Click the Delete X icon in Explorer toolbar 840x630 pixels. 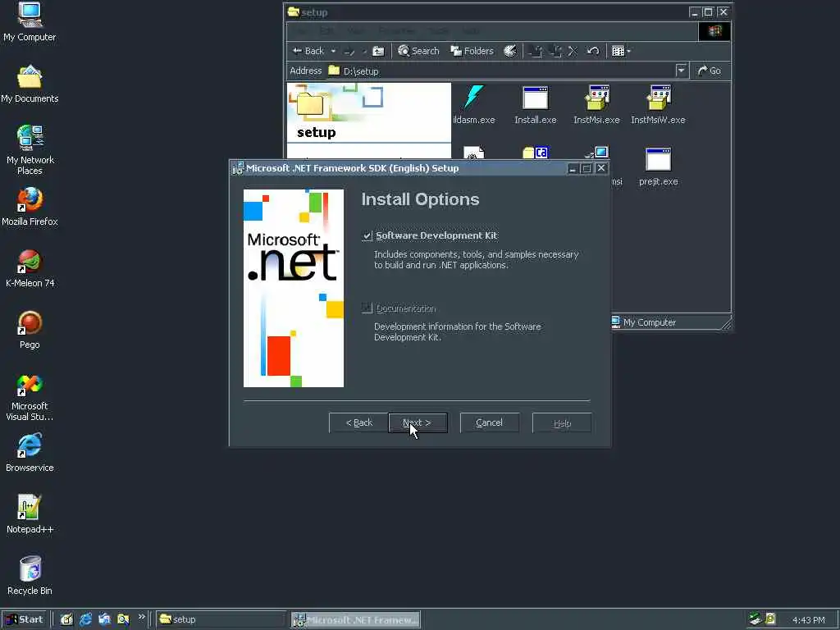tap(573, 51)
